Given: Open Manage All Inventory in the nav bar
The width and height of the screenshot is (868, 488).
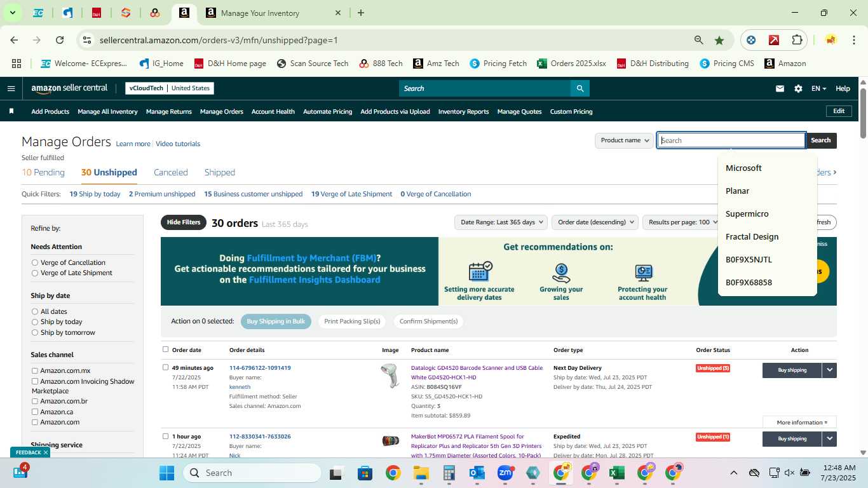Looking at the screenshot, I should point(107,111).
